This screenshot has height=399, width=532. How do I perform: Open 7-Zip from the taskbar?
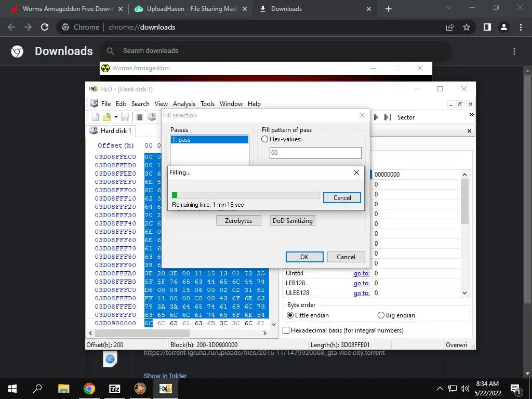[x=115, y=389]
